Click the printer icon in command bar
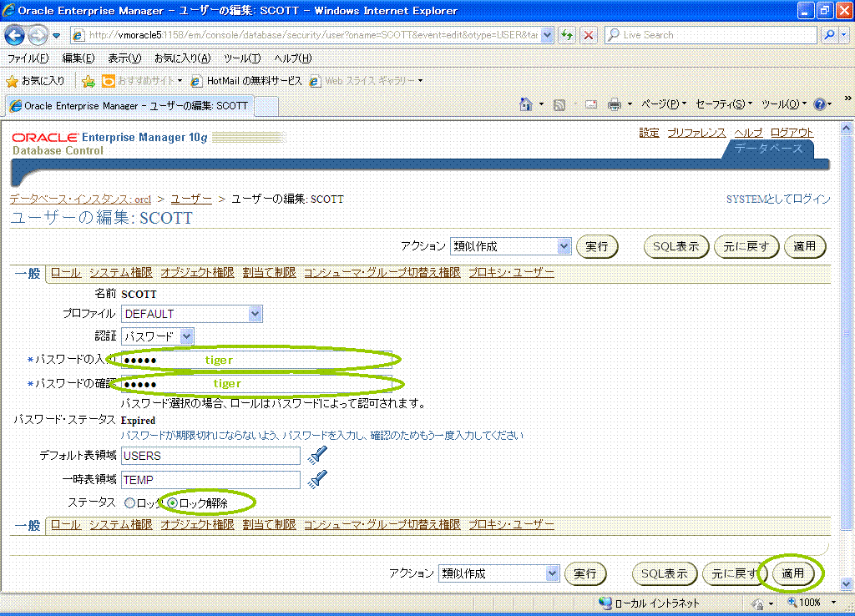 615,104
